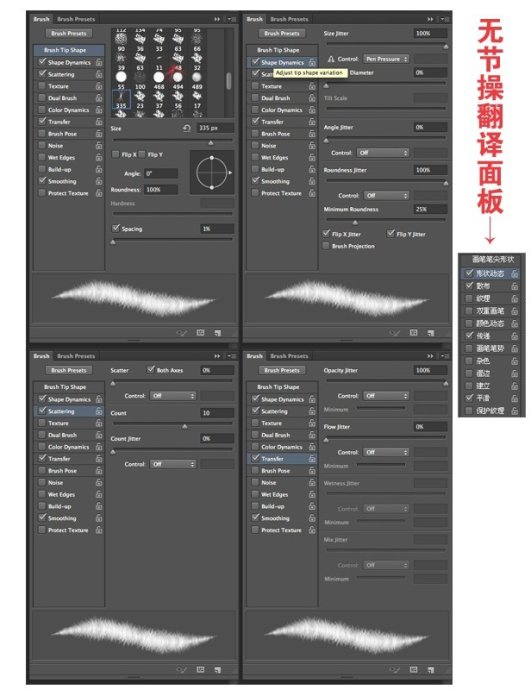Click Brush Presets button in Transfer panel
This screenshot has height=690, width=531.
[282, 371]
